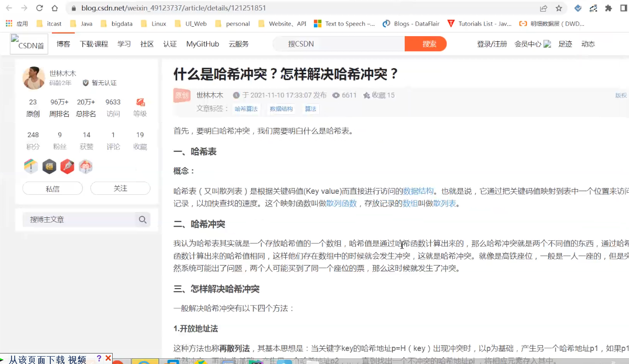Click the magnifier icon in blogger search
629x364 pixels.
click(143, 220)
